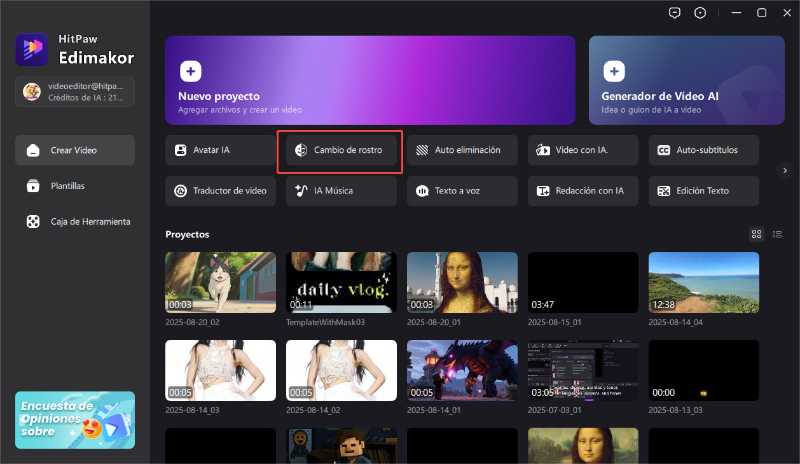Open the Video con IA tool

pyautogui.click(x=583, y=150)
